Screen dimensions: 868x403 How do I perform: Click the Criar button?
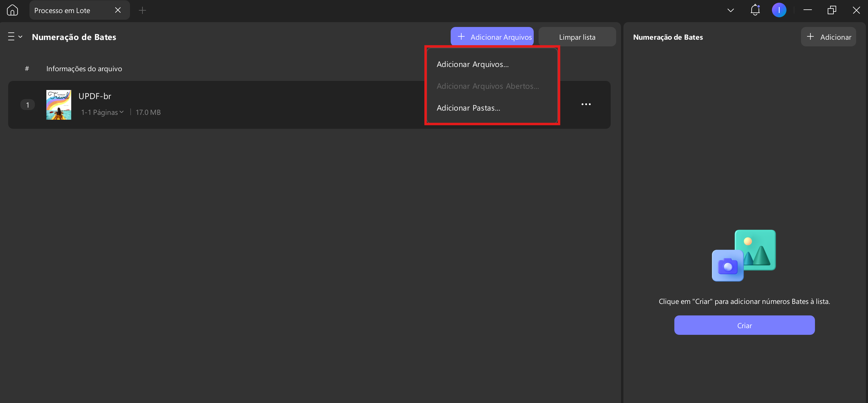click(744, 325)
